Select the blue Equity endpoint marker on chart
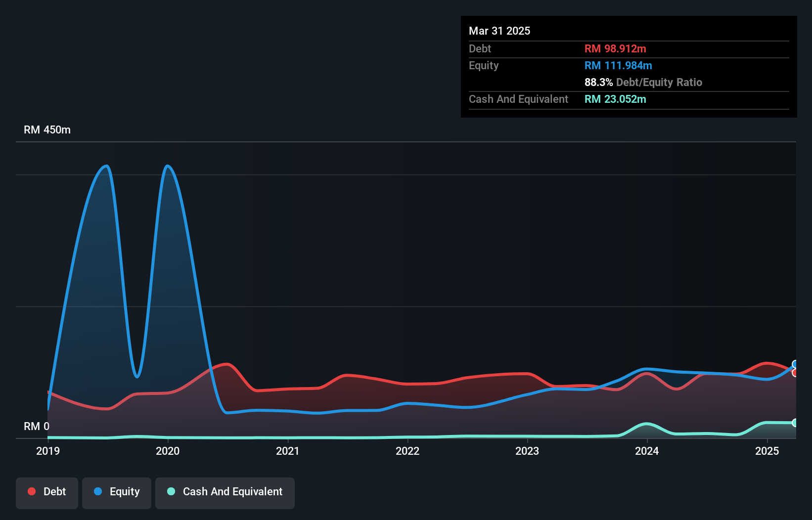 (795, 364)
